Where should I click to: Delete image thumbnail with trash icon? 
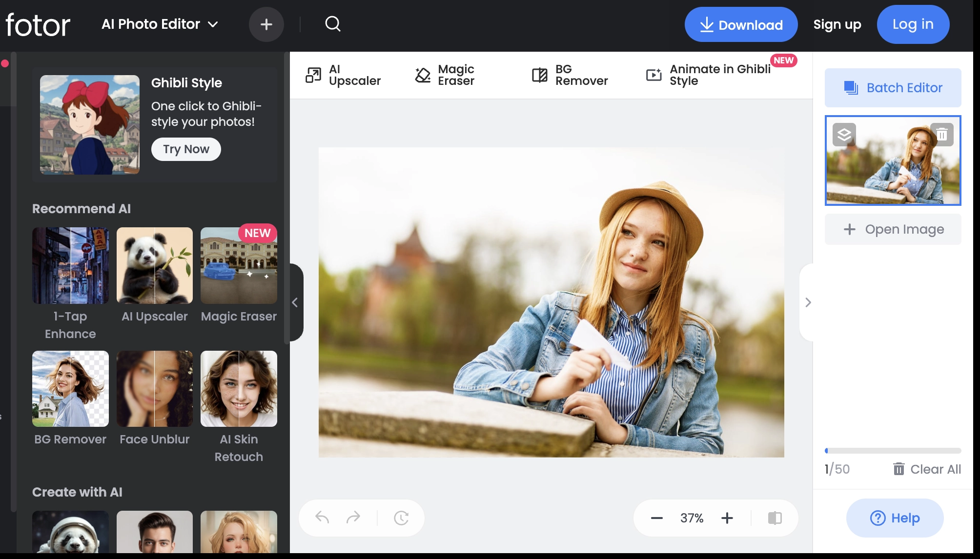click(x=942, y=134)
